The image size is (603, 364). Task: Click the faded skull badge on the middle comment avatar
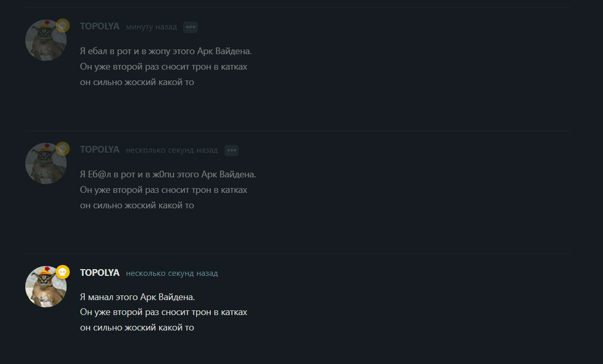(62, 149)
